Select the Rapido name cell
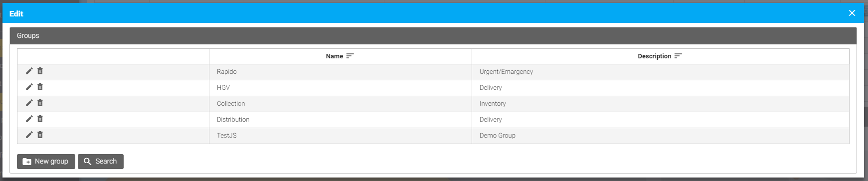This screenshot has height=181, width=868. [341, 72]
